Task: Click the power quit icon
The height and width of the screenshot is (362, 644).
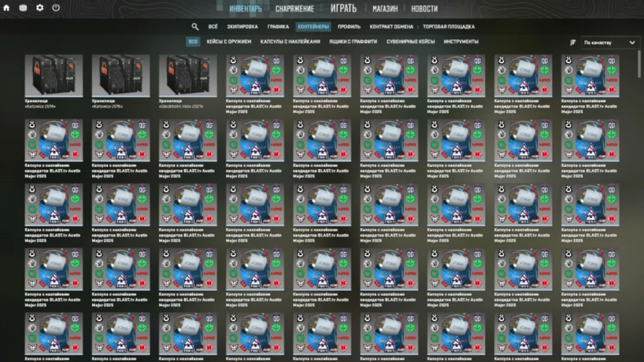Action: coord(56,8)
